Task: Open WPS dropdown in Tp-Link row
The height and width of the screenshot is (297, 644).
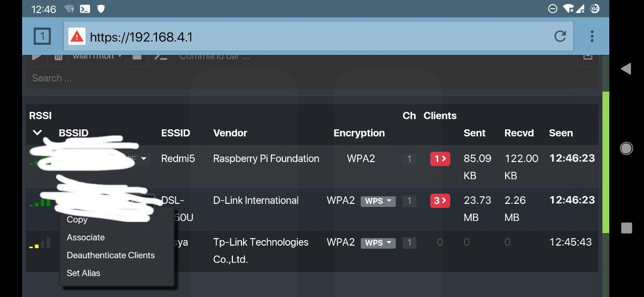Action: [378, 243]
